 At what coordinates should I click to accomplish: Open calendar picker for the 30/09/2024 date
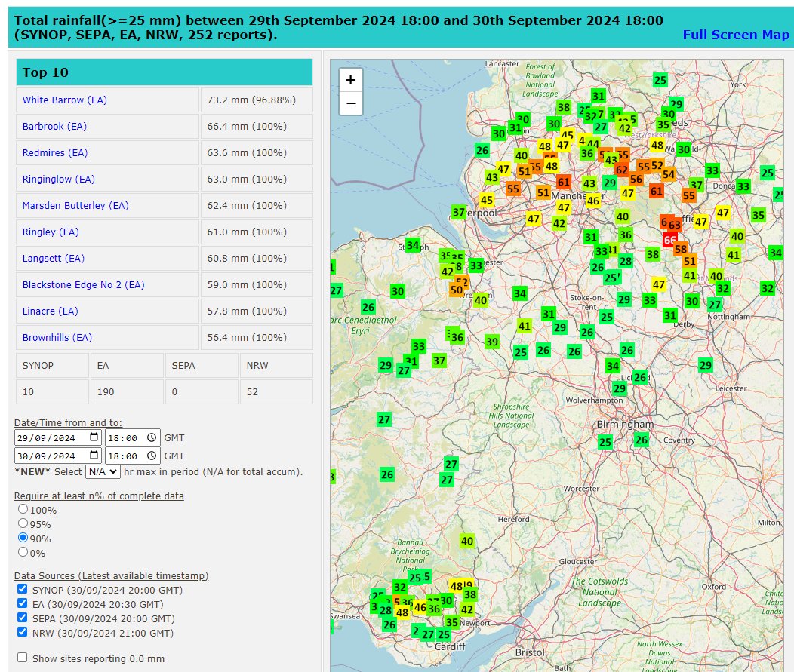[94, 456]
